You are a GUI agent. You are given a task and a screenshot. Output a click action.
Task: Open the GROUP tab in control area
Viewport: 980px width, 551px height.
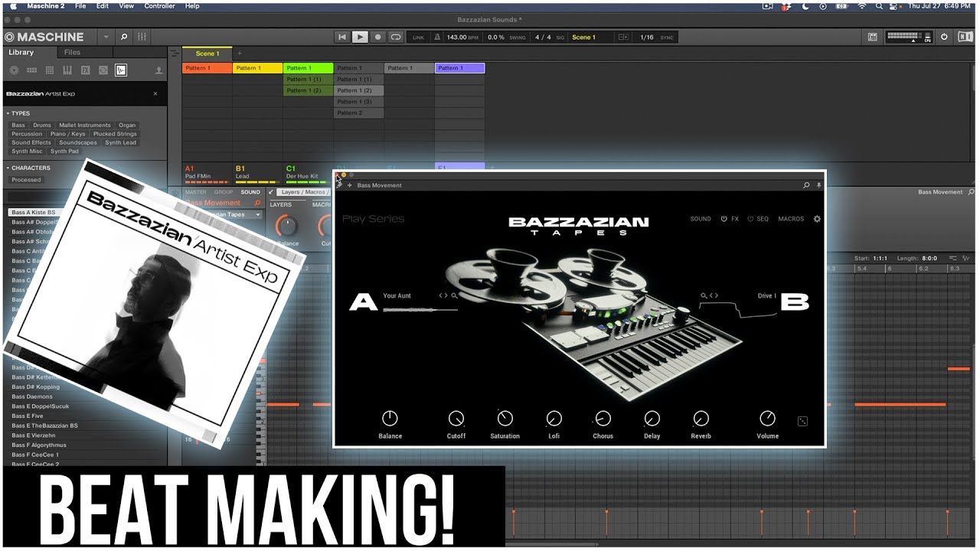pyautogui.click(x=224, y=192)
